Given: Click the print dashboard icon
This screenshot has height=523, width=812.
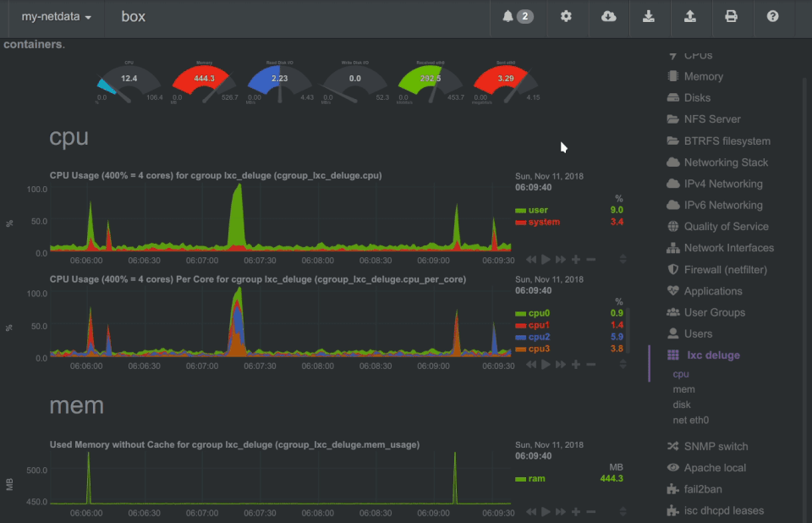Looking at the screenshot, I should click(x=731, y=16).
